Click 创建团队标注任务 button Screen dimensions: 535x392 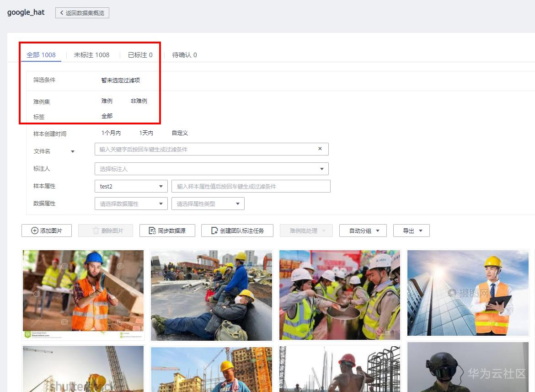[x=237, y=231]
